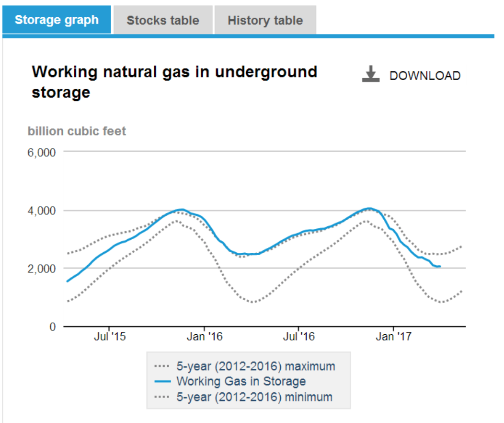Click the Jan '16 x-axis label
Image resolution: width=504 pixels, height=423 pixels.
pos(205,337)
